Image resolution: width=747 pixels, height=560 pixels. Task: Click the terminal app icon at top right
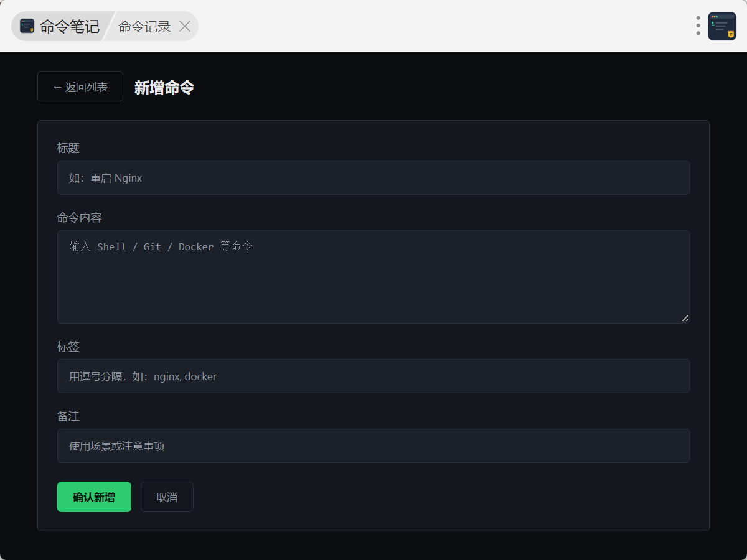[x=722, y=26]
